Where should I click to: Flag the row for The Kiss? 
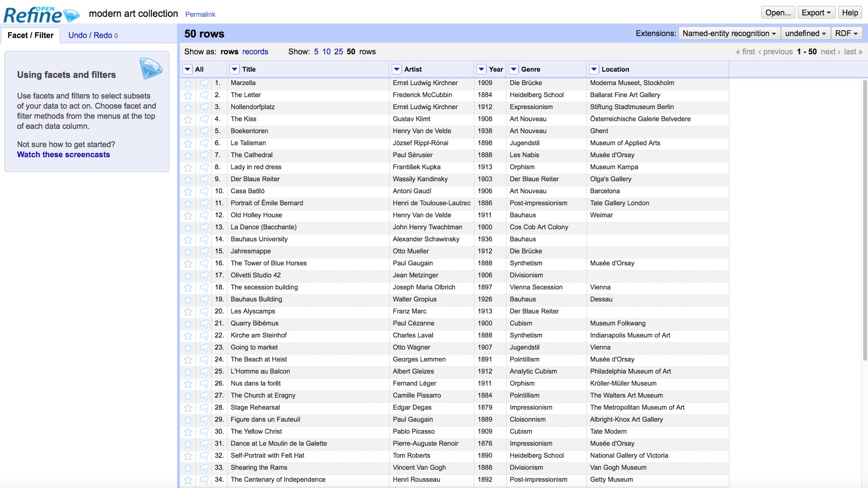tap(204, 119)
